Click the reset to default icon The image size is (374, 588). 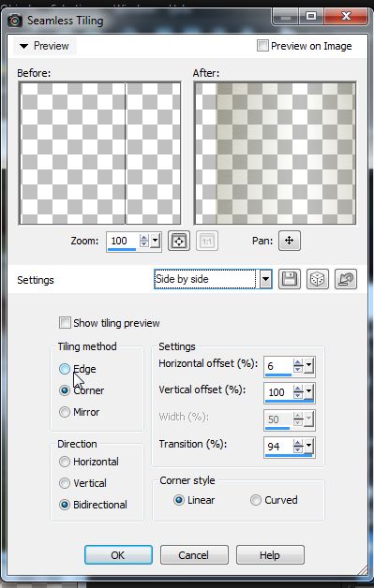346,279
